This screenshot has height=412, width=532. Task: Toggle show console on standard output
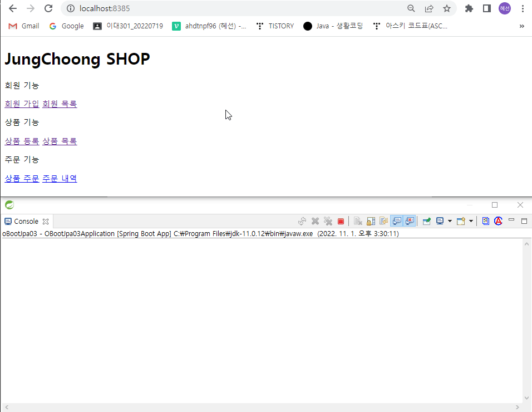click(x=397, y=221)
